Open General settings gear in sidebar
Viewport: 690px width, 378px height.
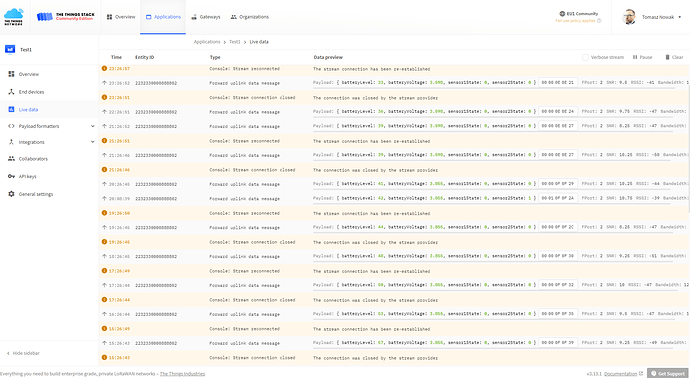coord(11,194)
